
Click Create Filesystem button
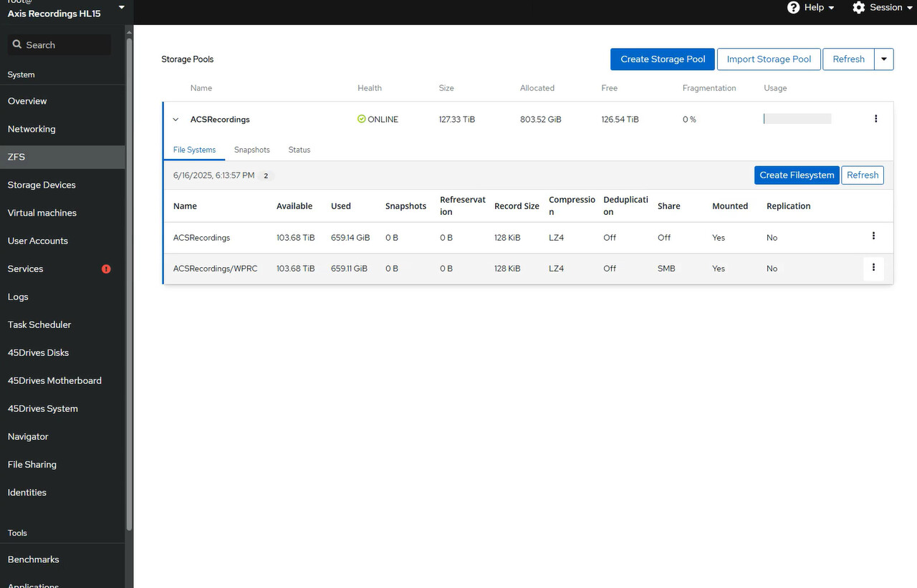pos(797,175)
